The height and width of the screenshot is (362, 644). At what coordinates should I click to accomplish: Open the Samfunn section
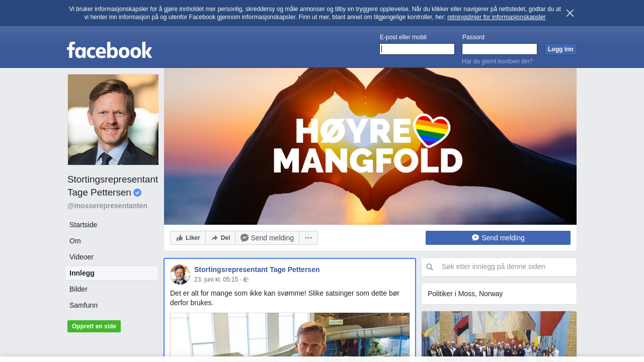point(84,305)
